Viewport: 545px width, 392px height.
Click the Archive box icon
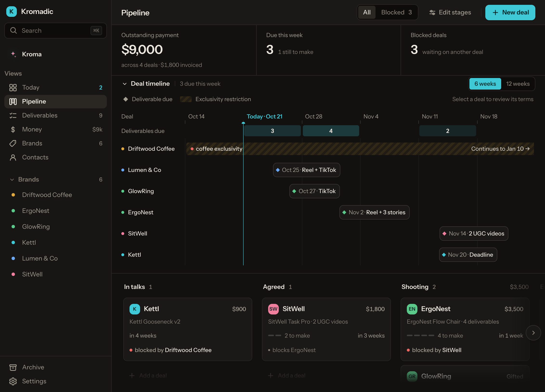pos(13,367)
